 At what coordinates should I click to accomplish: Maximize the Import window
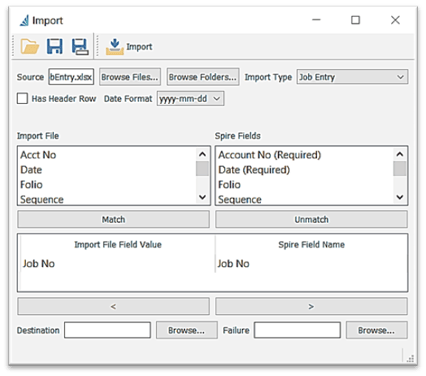point(356,20)
